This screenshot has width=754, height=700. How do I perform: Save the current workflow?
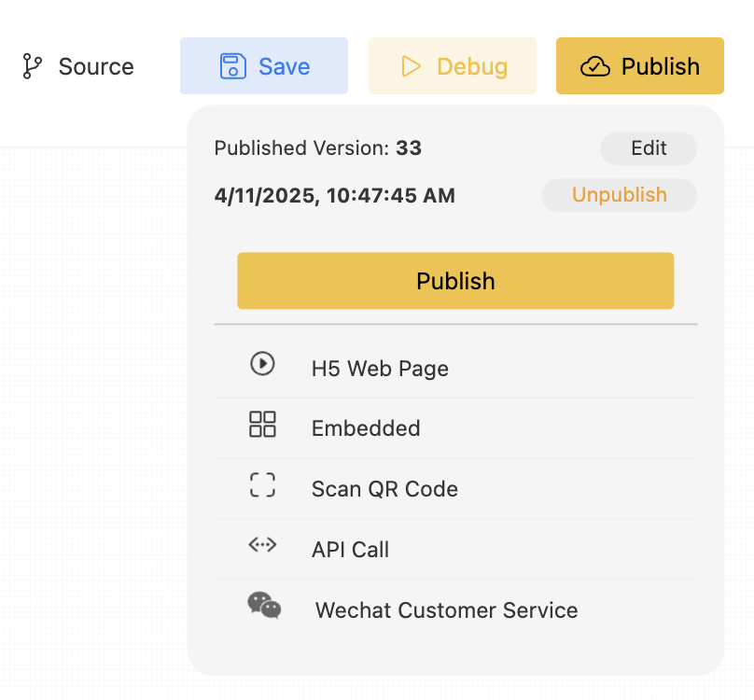click(x=264, y=66)
